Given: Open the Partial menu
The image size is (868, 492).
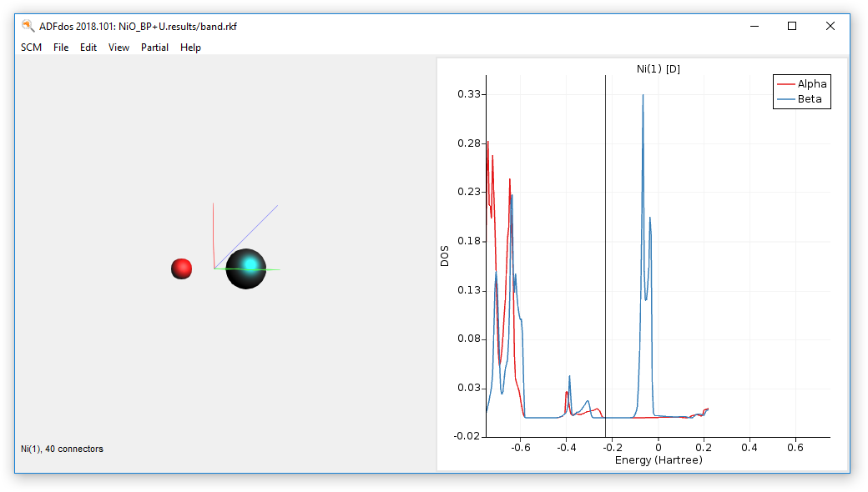Looking at the screenshot, I should point(154,48).
